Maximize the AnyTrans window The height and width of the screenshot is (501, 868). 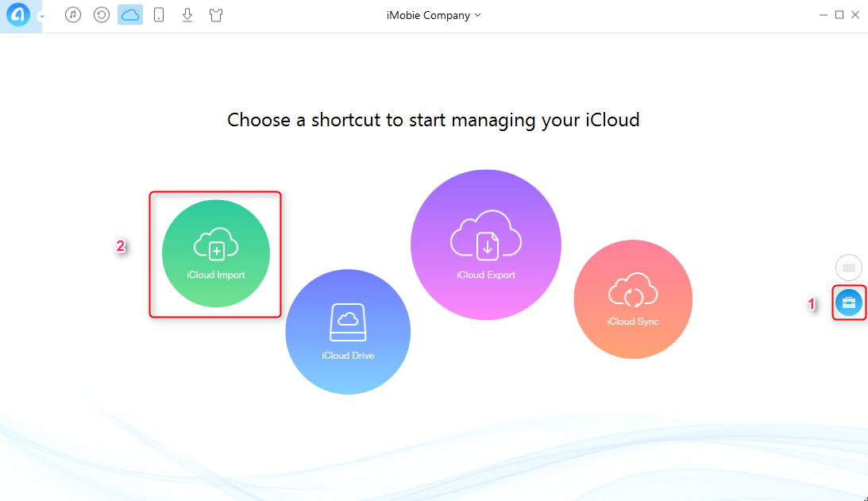[x=839, y=15]
